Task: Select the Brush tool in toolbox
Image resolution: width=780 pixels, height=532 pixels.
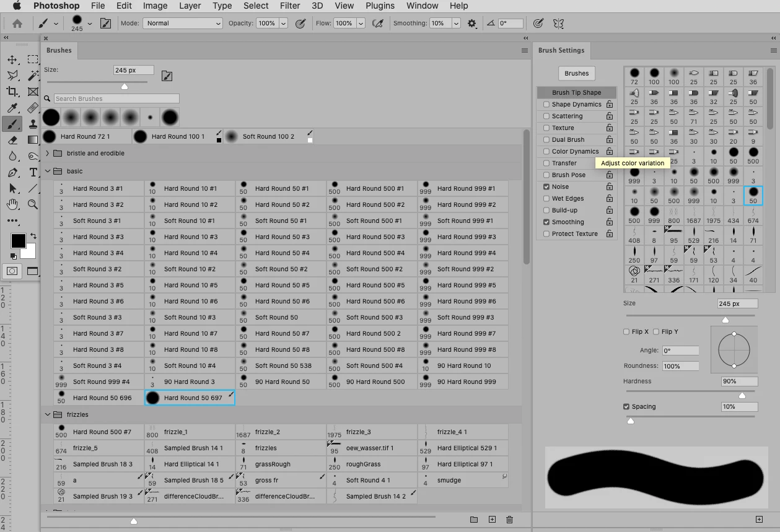Action: pyautogui.click(x=12, y=124)
